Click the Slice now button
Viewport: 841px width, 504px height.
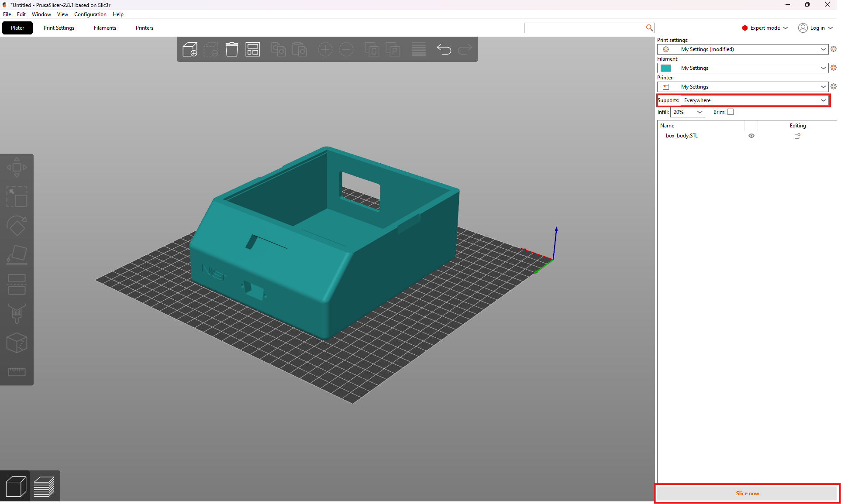click(x=747, y=494)
